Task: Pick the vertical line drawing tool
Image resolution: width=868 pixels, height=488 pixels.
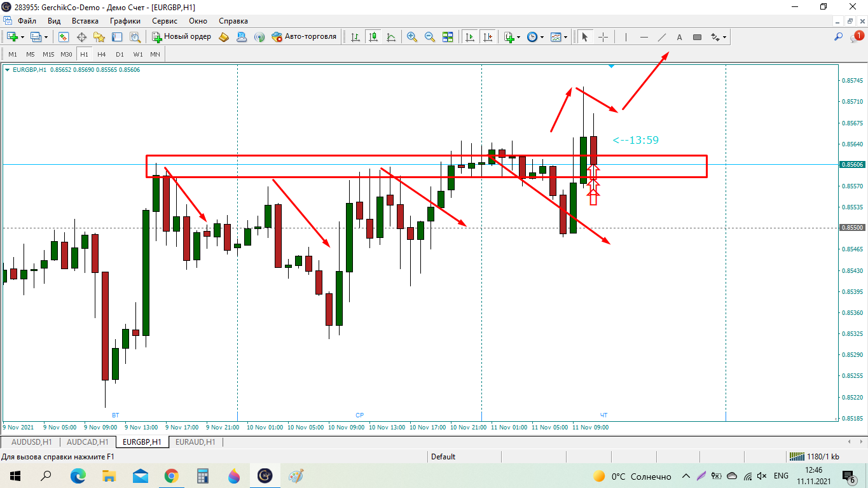Action: click(626, 37)
